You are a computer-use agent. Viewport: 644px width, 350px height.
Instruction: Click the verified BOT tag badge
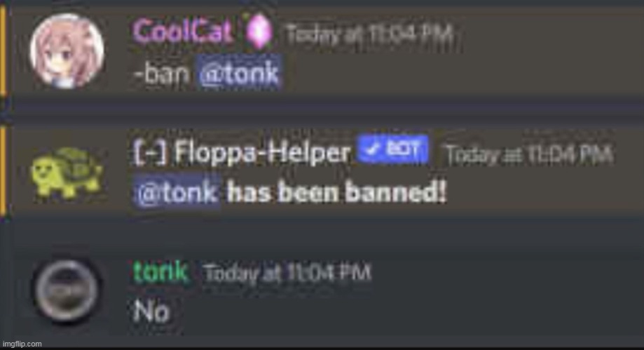coord(392,149)
